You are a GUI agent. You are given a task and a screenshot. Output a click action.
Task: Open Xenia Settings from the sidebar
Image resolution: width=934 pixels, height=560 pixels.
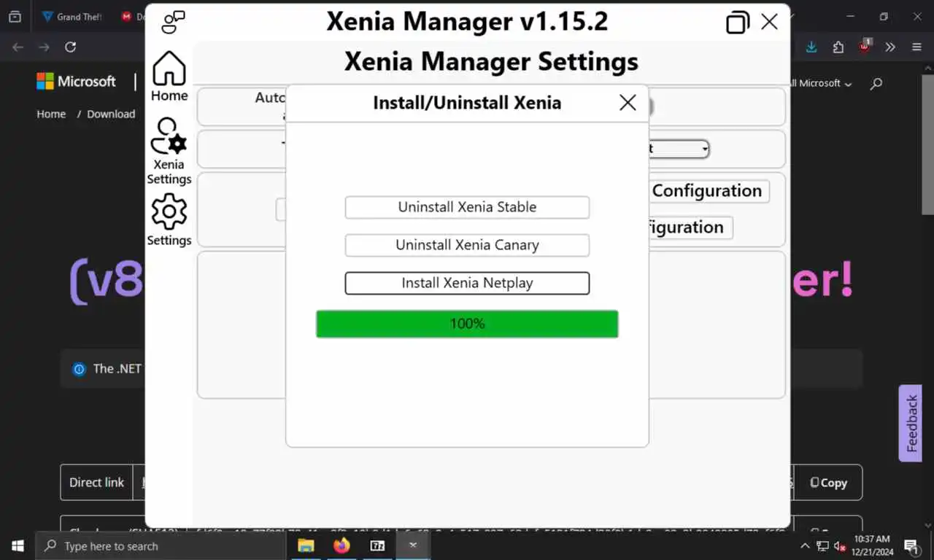pos(169,152)
